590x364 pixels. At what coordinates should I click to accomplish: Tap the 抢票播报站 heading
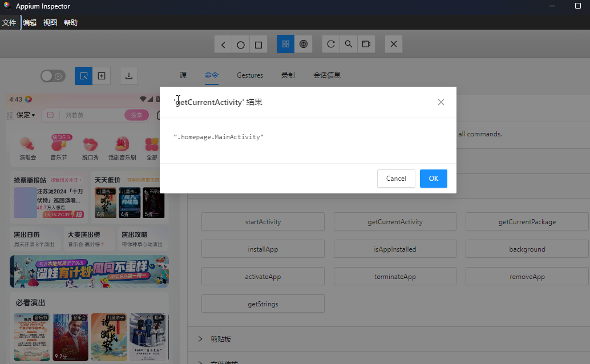30,180
